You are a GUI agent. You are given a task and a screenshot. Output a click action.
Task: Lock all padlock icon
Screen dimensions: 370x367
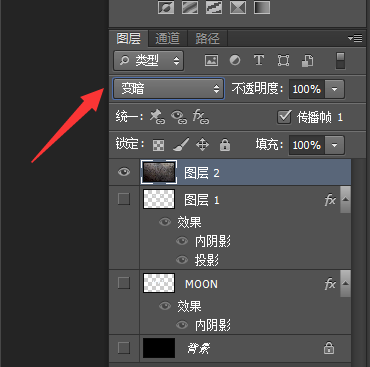[x=225, y=145]
